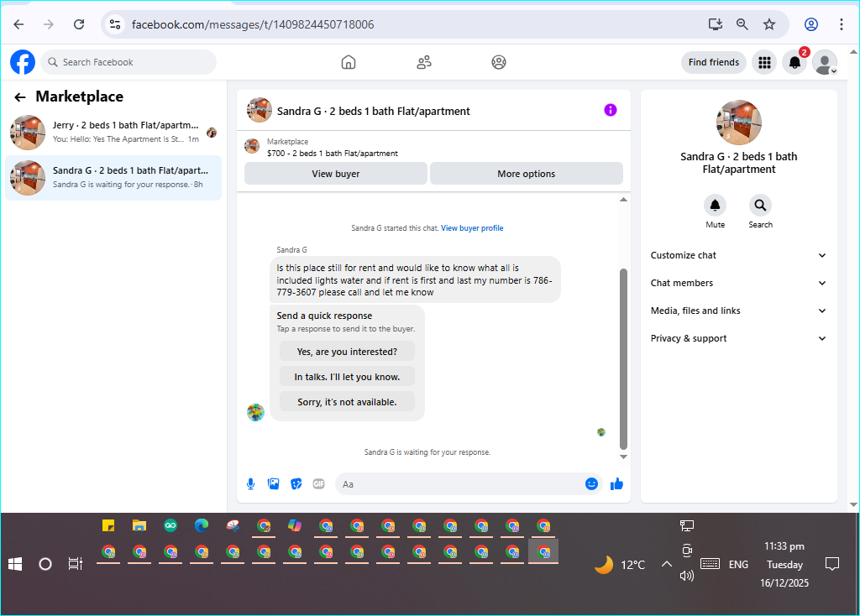Open the View buyer profile link
The height and width of the screenshot is (616, 860).
coord(472,228)
